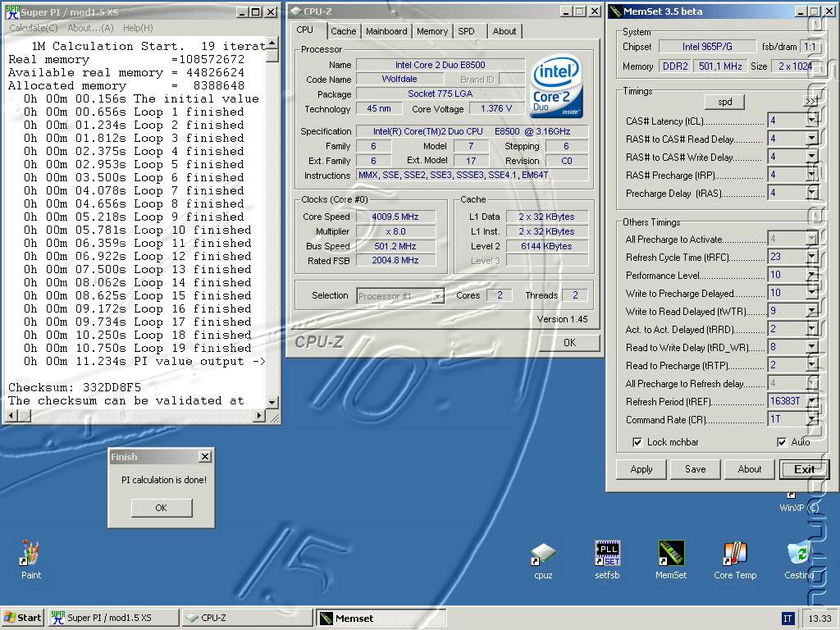
Task: Switch to the About tab in CPU-Z
Action: click(504, 31)
